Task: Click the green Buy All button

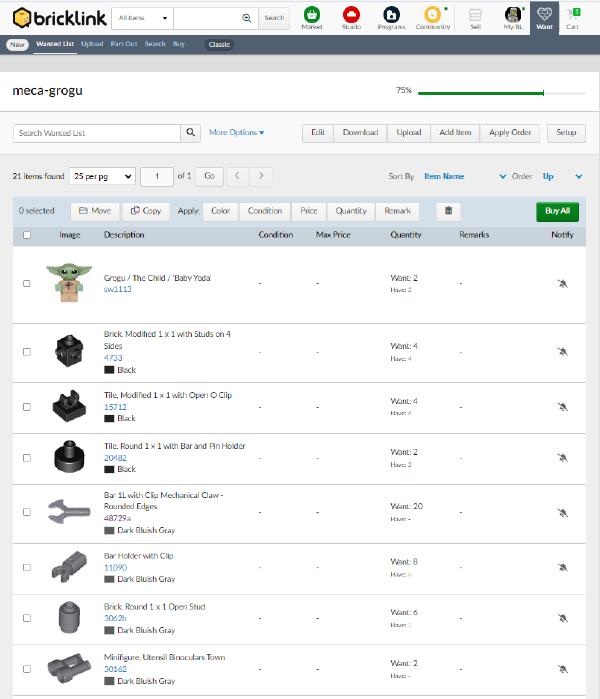Action: point(557,211)
